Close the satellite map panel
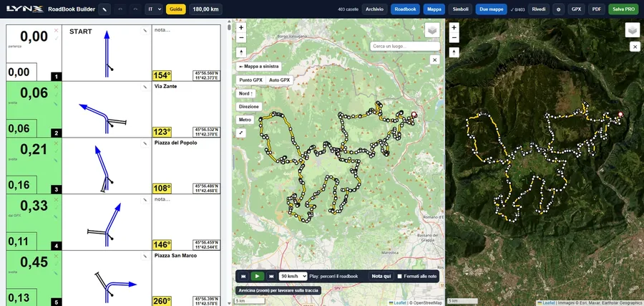644x306 pixels. (635, 47)
